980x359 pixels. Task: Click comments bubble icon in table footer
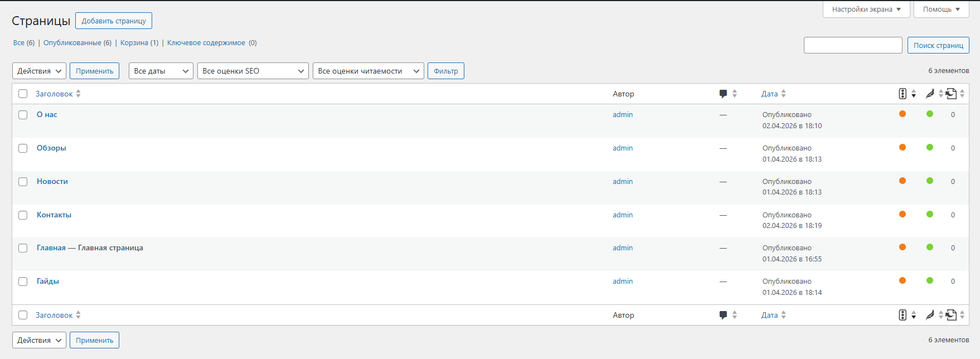coord(724,315)
